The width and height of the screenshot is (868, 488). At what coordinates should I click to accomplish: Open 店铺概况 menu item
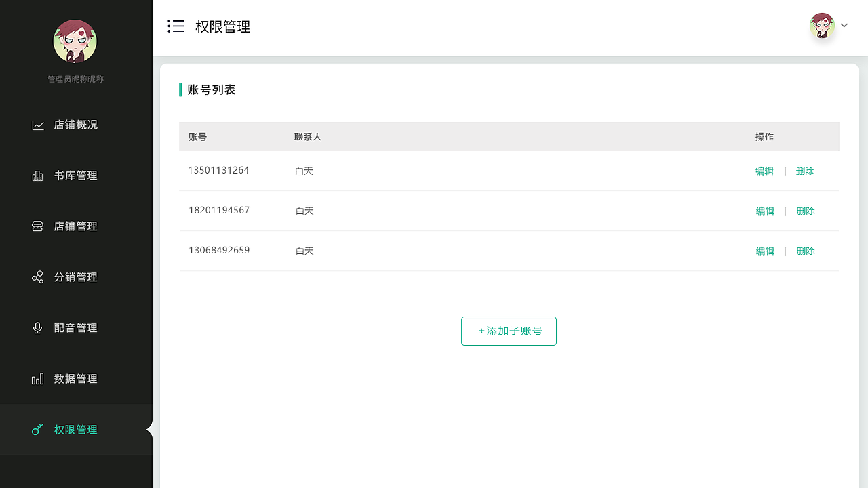76,125
